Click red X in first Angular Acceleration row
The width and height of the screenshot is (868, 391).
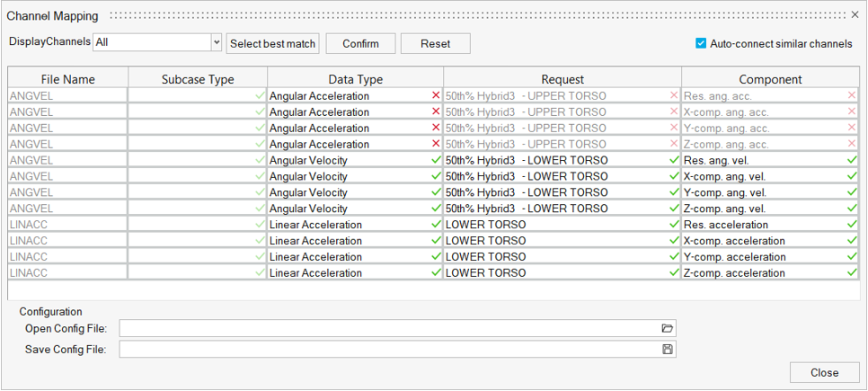coord(436,96)
